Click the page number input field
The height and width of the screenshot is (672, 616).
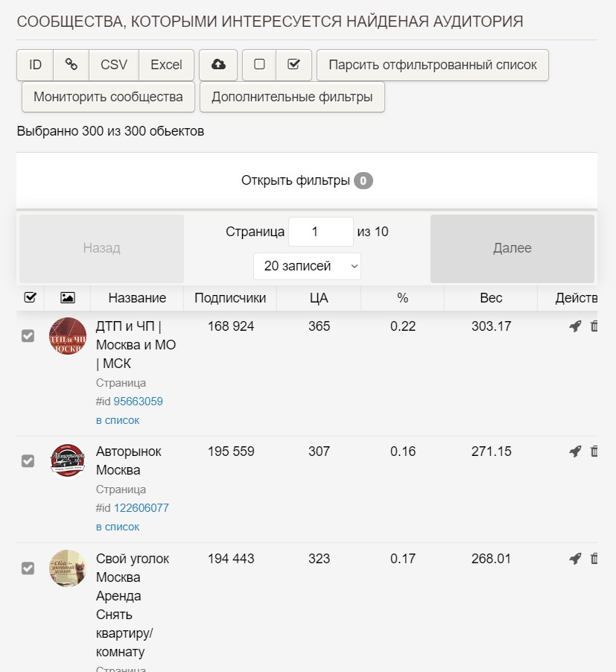(x=320, y=232)
